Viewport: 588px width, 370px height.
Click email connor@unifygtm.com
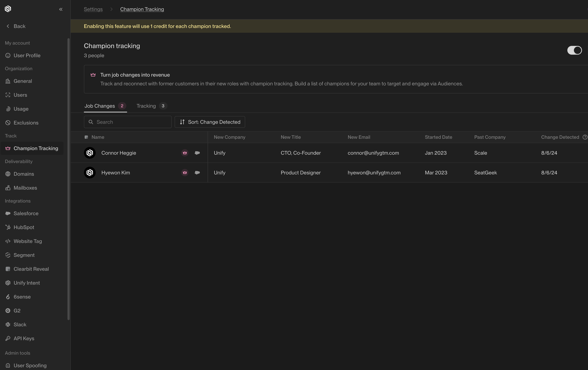[x=373, y=153]
